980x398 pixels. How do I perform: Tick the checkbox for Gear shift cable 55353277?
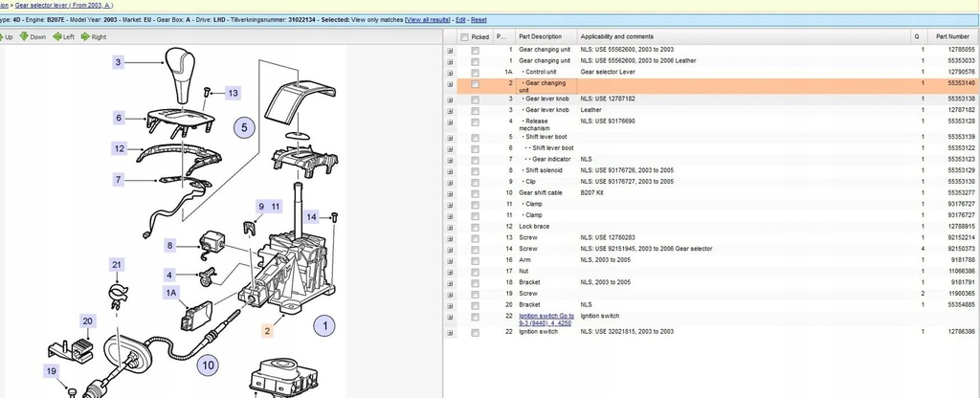tap(475, 193)
